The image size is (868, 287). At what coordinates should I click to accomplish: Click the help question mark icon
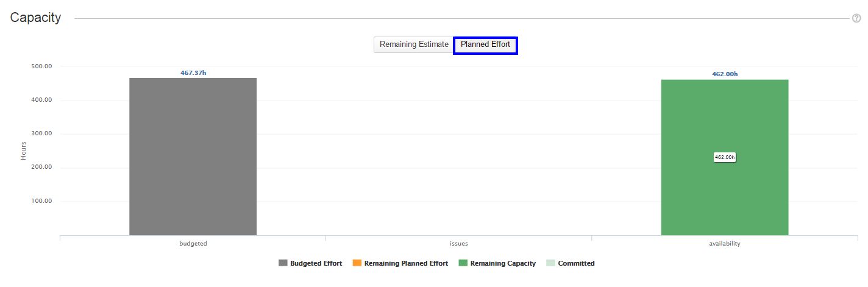(x=856, y=18)
